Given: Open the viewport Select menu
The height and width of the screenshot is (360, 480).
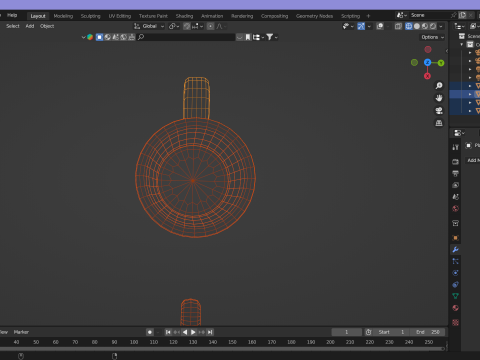Looking at the screenshot, I should (x=13, y=26).
